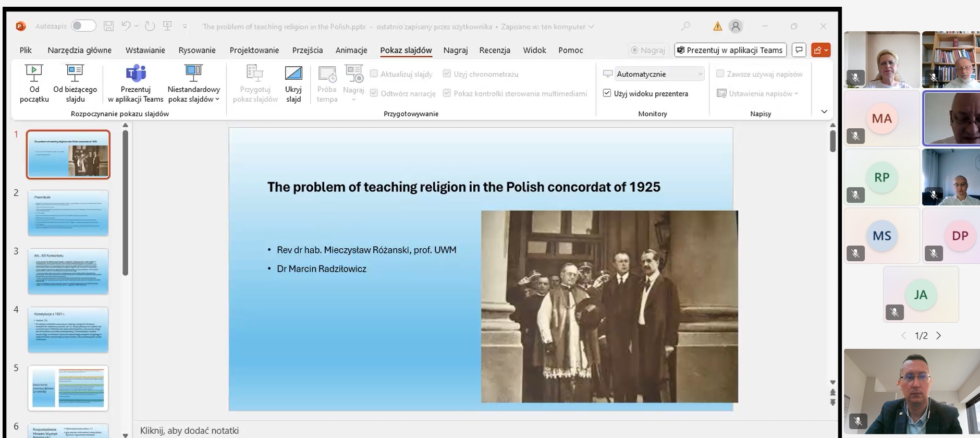Go to next participants page arrow
Image resolution: width=980 pixels, height=438 pixels.
point(939,336)
